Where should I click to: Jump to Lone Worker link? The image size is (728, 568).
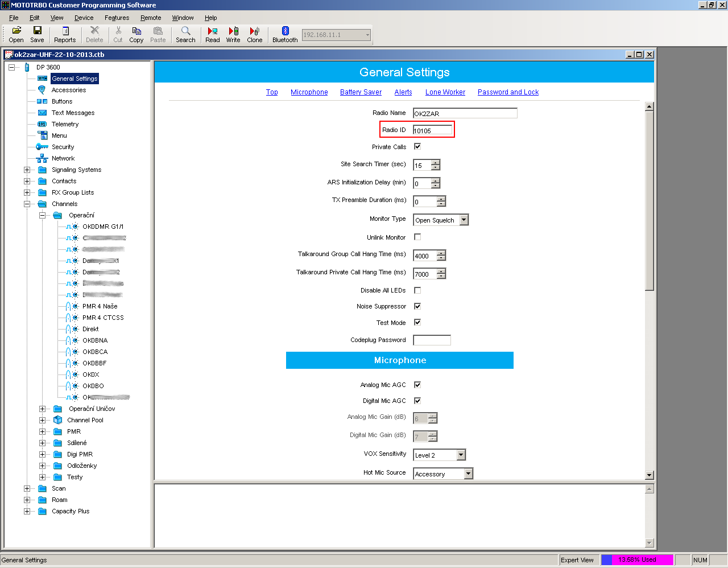[445, 92]
